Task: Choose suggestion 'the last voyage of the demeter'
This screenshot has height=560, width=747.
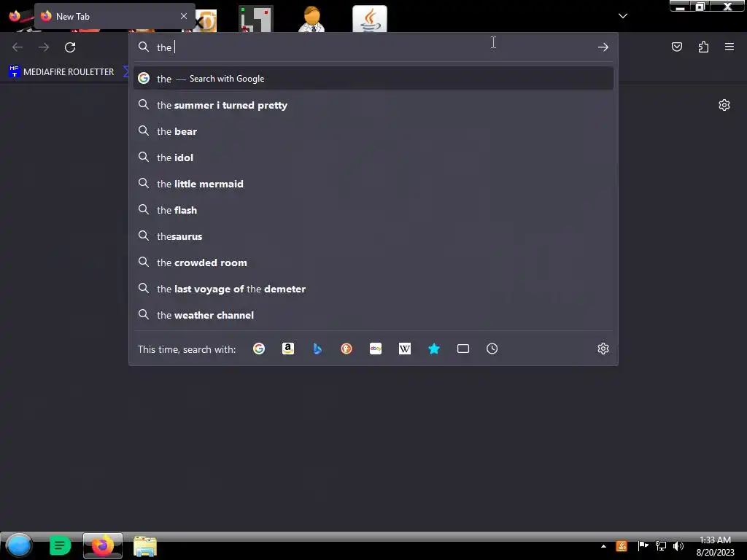Action: [373, 289]
